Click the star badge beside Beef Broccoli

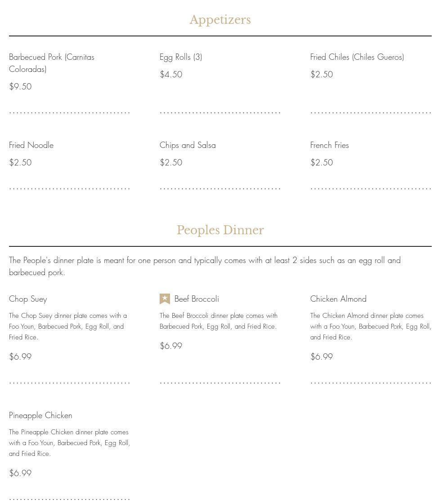pos(165,299)
